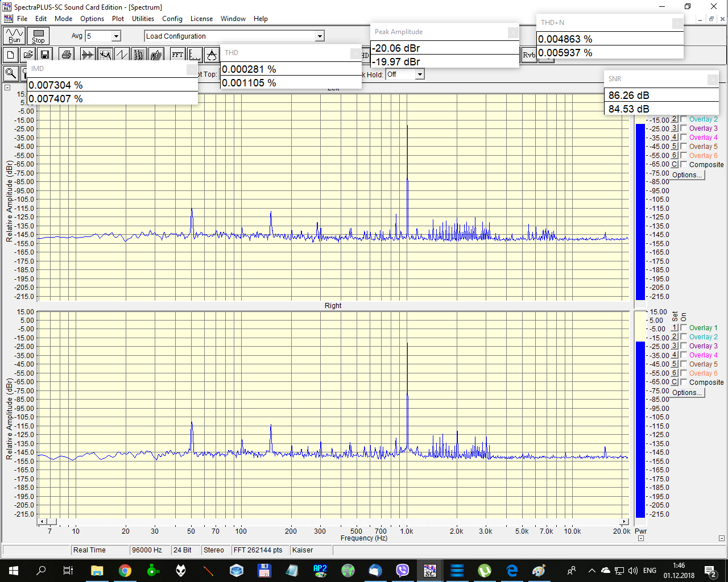Screen dimensions: 728x582
Task: Click the FFT toolbar icon
Action: [177, 55]
